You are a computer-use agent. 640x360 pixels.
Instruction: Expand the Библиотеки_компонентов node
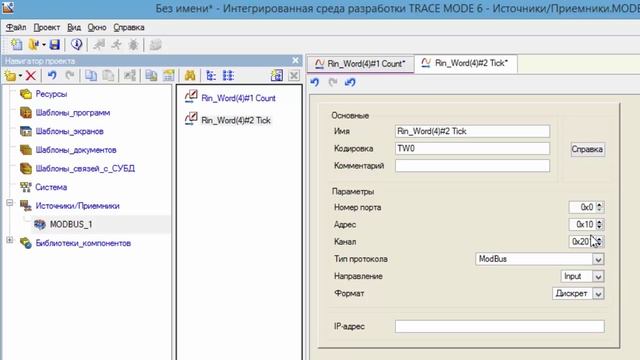(x=10, y=240)
